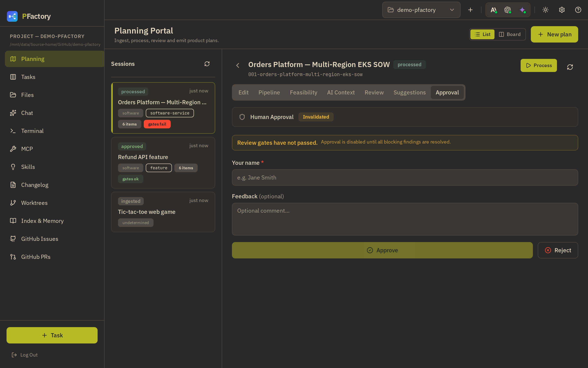The width and height of the screenshot is (588, 368).
Task: Click the 'software-service' tag
Action: [x=170, y=113]
